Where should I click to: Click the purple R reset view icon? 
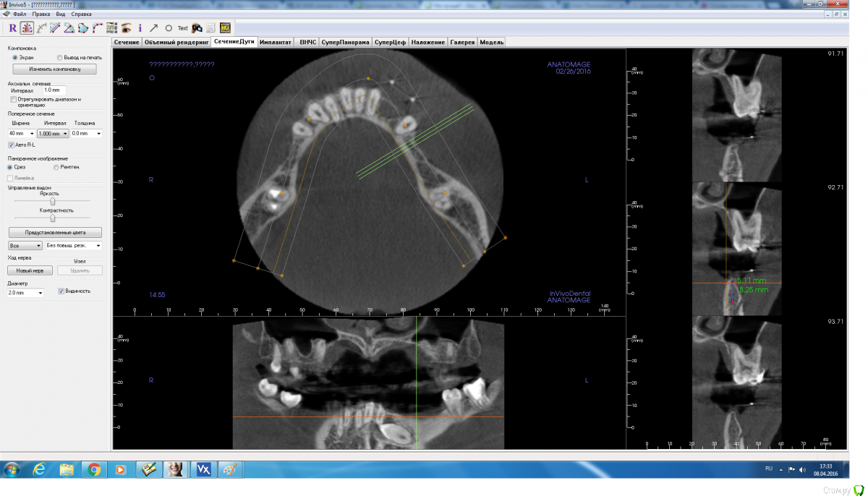[12, 28]
